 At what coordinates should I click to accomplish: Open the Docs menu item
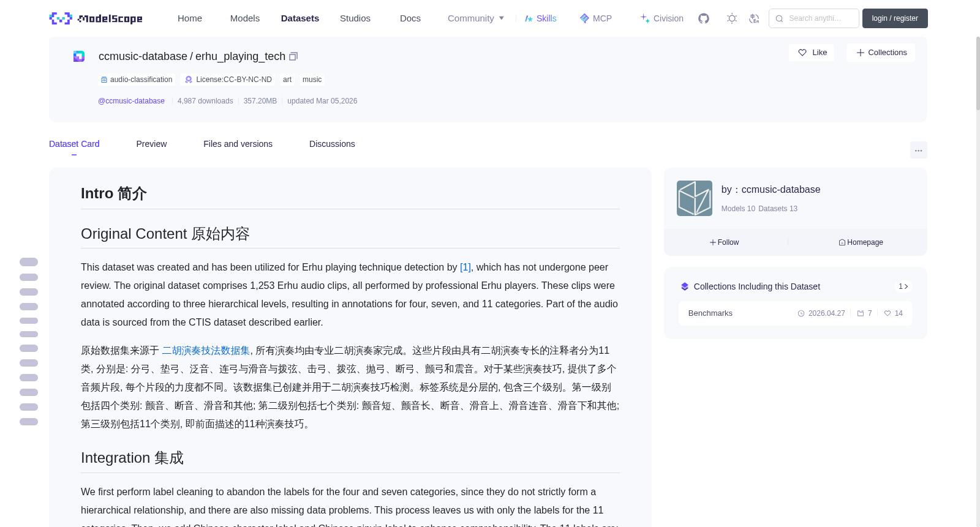[x=410, y=18]
